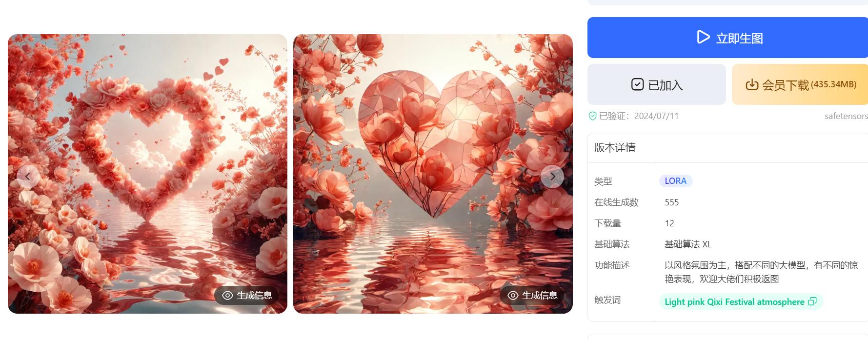Image resolution: width=868 pixels, height=340 pixels.
Task: Open 生成信息 on the left image
Action: [247, 296]
